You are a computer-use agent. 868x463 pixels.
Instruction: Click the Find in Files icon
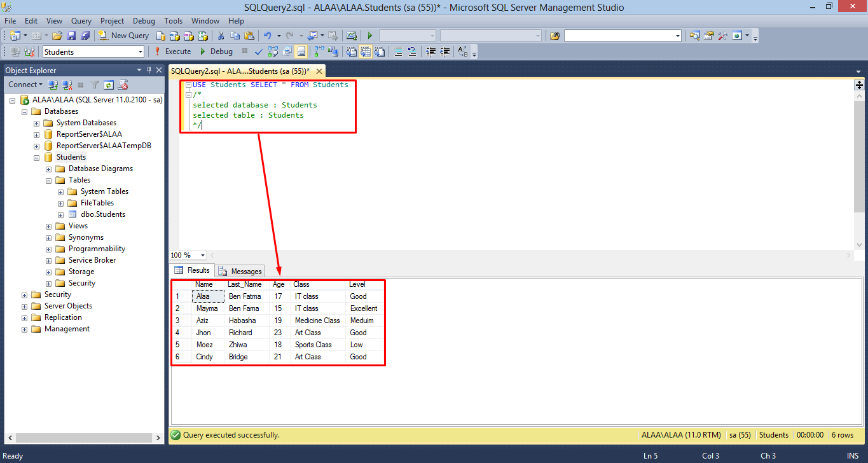coord(555,36)
